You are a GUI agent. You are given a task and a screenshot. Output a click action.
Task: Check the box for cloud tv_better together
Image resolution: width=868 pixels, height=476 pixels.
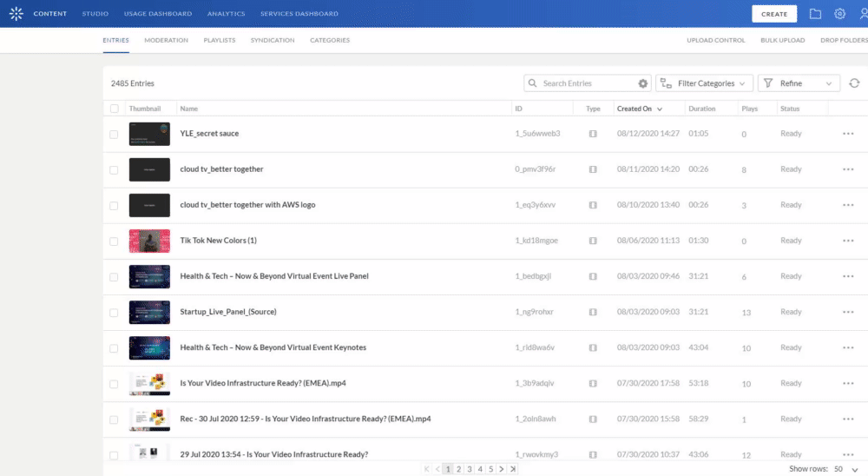click(x=115, y=169)
